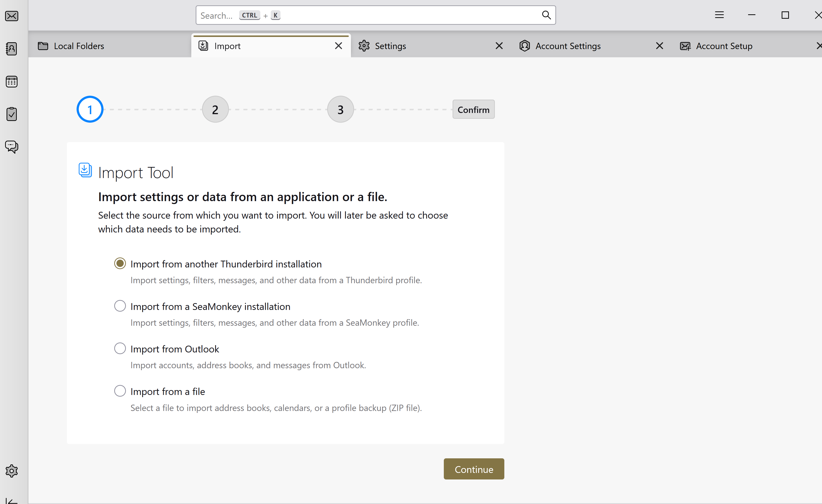Screen dimensions: 822x504
Task: Click the Thunderbird profile description text
Action: (x=276, y=280)
